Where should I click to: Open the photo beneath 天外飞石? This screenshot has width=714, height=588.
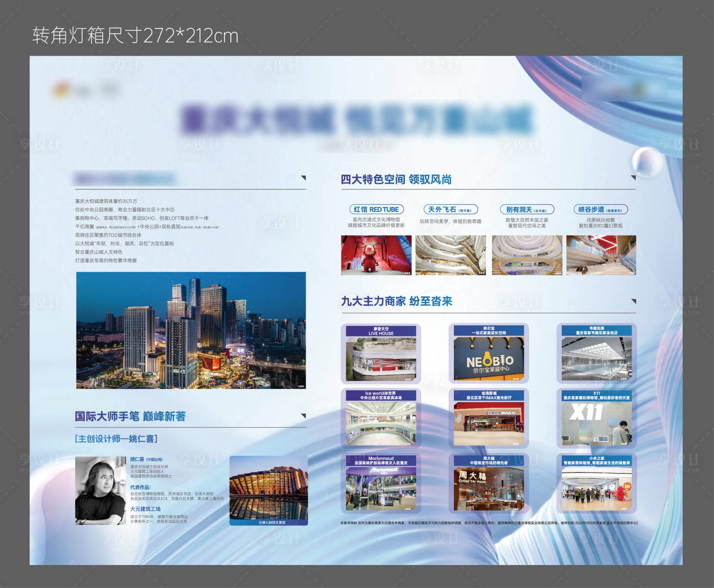point(450,255)
